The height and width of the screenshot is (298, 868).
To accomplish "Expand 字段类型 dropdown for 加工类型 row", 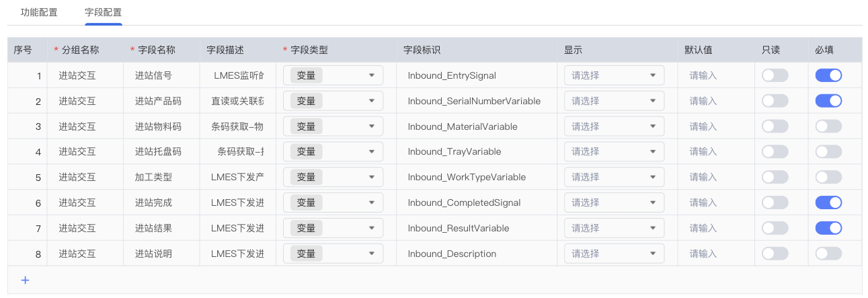I will click(x=333, y=178).
